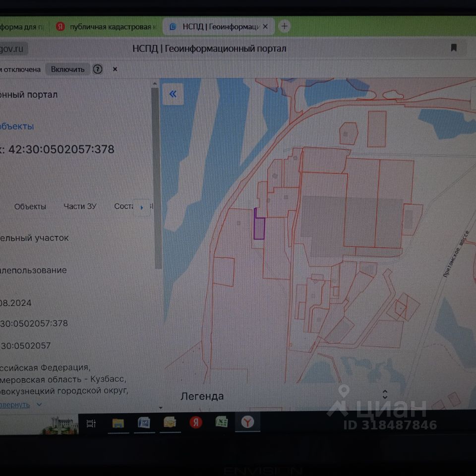Click the 'объекты' blue link

tap(17, 126)
